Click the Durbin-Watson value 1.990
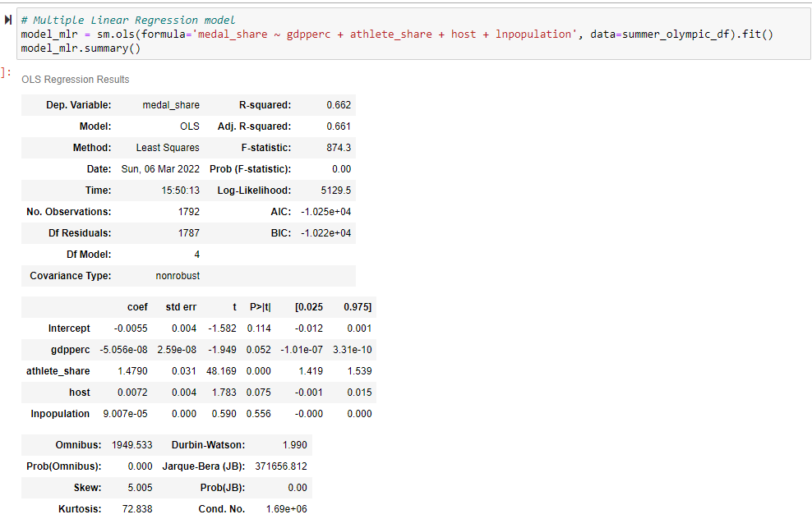Screen dimensions: 812x519 click(x=296, y=444)
